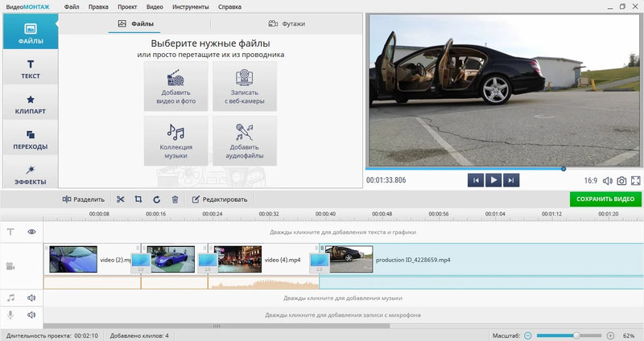644x341 pixels.
Task: Open the Переходы sidebar section
Action: coord(31,139)
